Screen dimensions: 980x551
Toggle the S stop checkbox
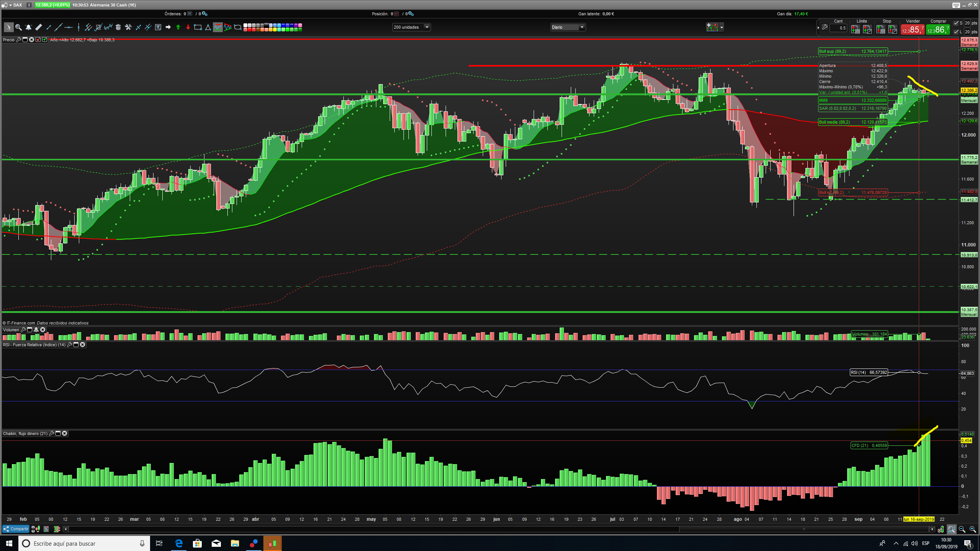click(x=956, y=23)
